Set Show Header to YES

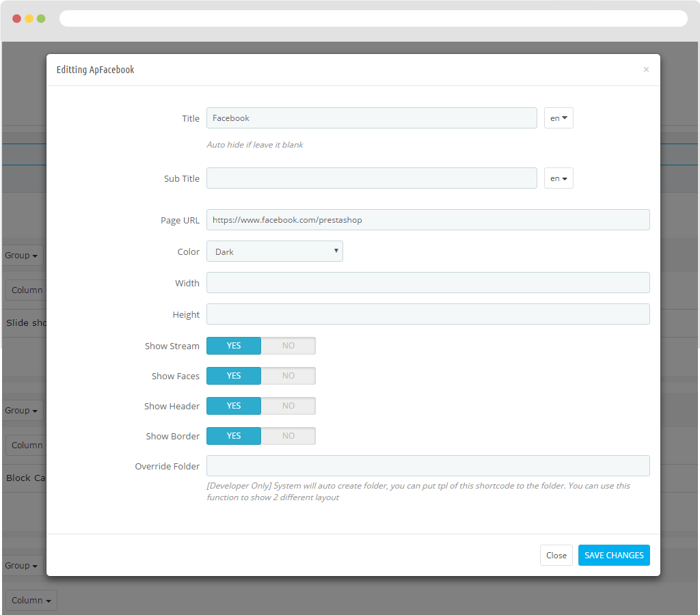234,406
